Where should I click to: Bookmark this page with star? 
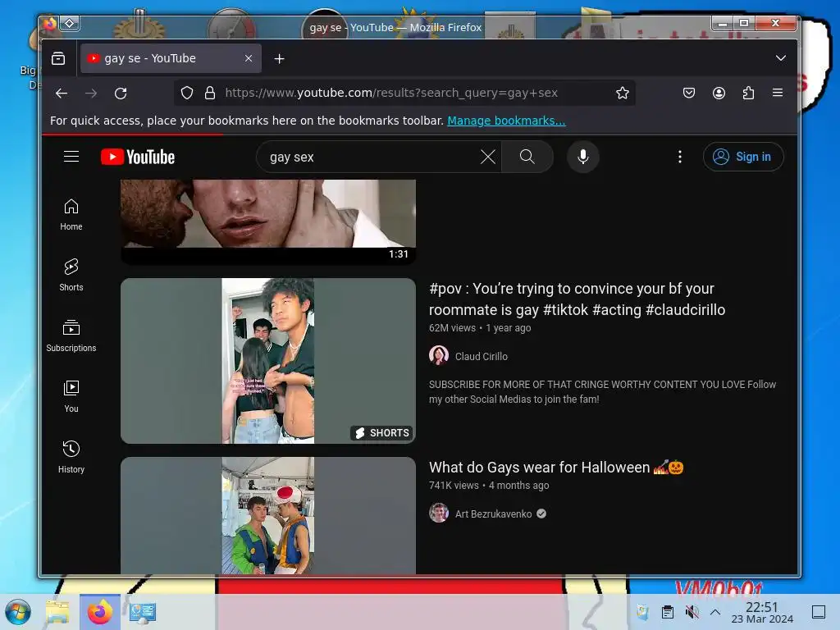(623, 94)
